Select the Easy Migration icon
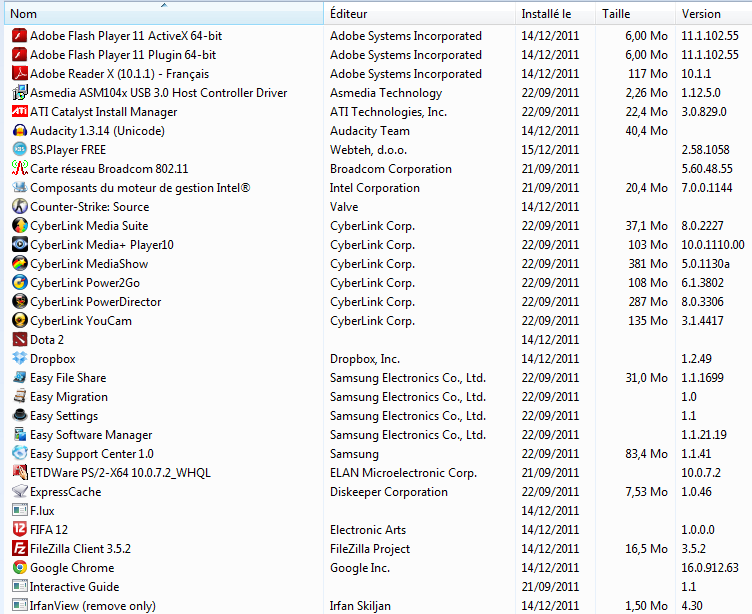The height and width of the screenshot is (614, 752). pyautogui.click(x=20, y=397)
